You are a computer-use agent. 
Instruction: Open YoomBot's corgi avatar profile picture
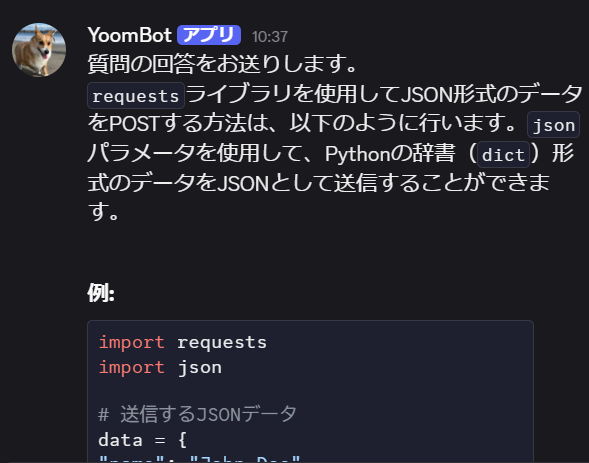(x=39, y=50)
